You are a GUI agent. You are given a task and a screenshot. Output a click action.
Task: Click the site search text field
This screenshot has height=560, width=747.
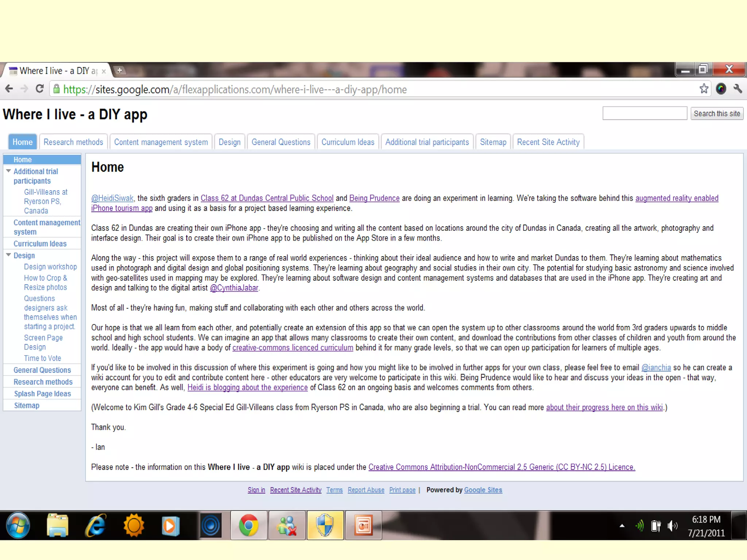click(645, 113)
